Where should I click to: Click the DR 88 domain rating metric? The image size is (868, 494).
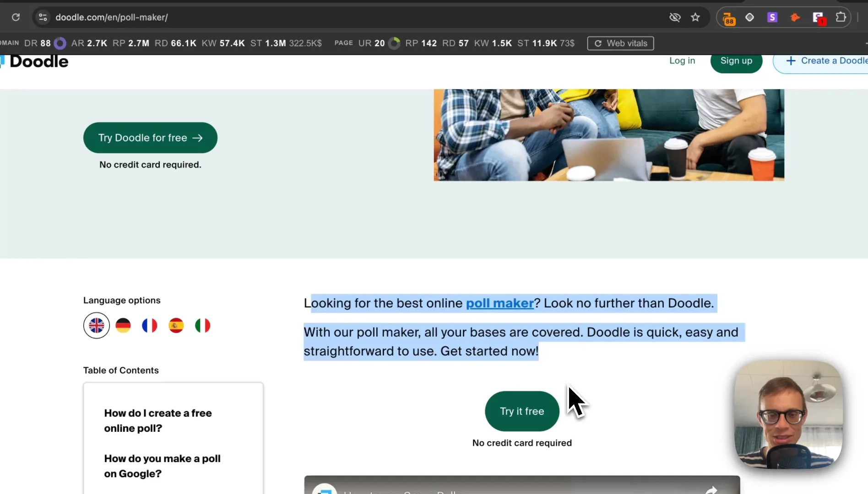click(x=45, y=43)
